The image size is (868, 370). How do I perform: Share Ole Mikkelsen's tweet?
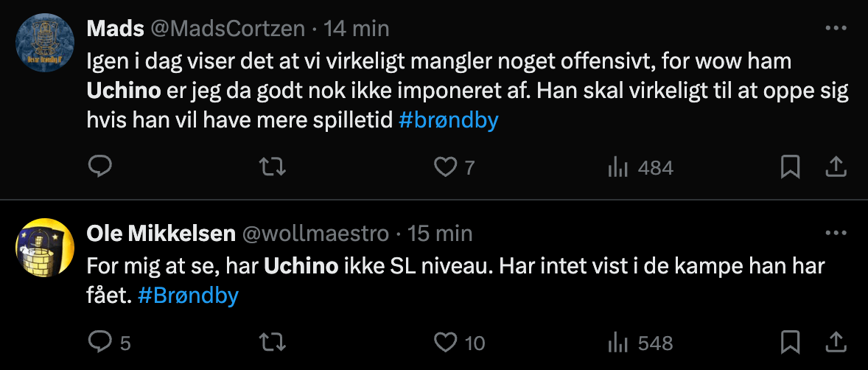click(836, 342)
